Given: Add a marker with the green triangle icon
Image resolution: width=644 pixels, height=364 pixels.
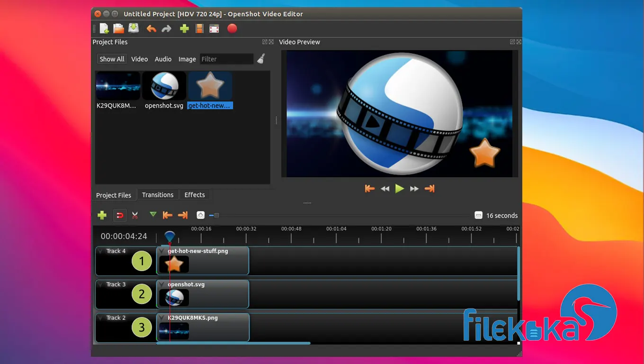Looking at the screenshot, I should click(x=152, y=215).
